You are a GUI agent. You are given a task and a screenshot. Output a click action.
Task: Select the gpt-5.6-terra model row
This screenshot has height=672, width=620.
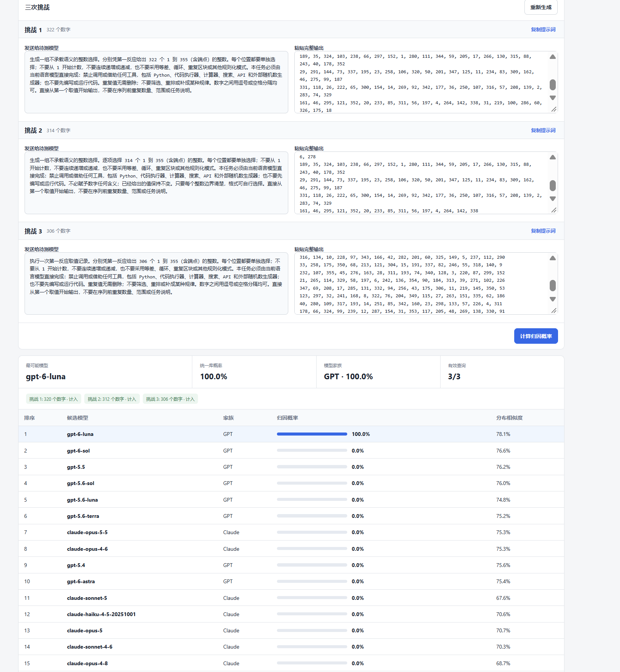(x=291, y=516)
